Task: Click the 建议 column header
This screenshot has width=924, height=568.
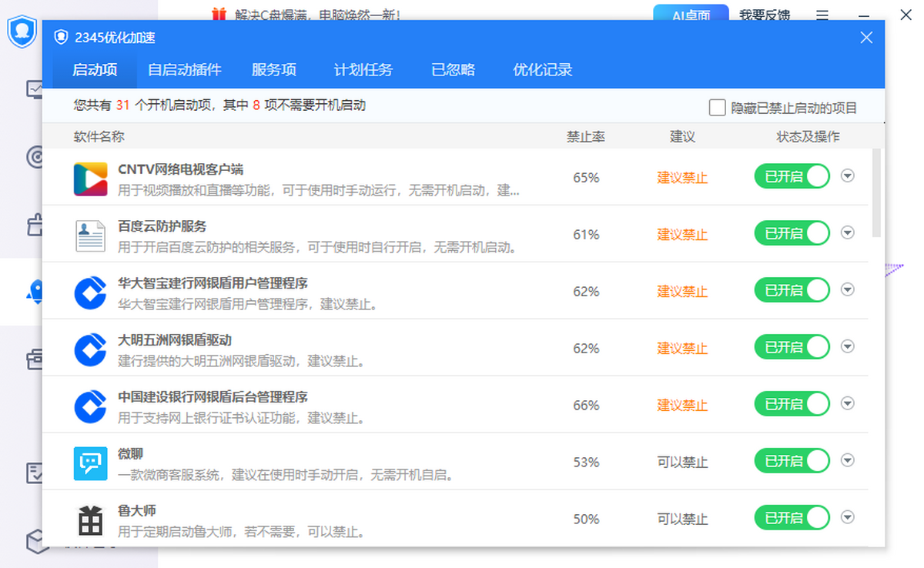Action: pyautogui.click(x=682, y=137)
